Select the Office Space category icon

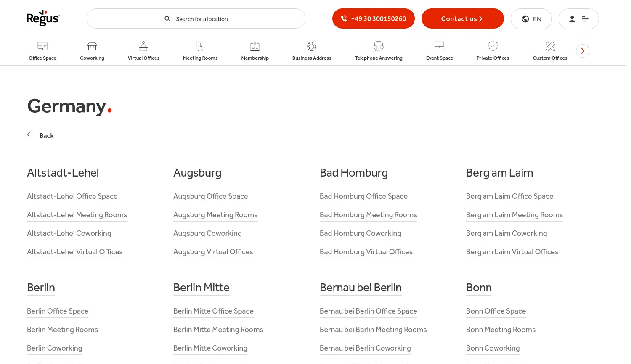point(42,46)
